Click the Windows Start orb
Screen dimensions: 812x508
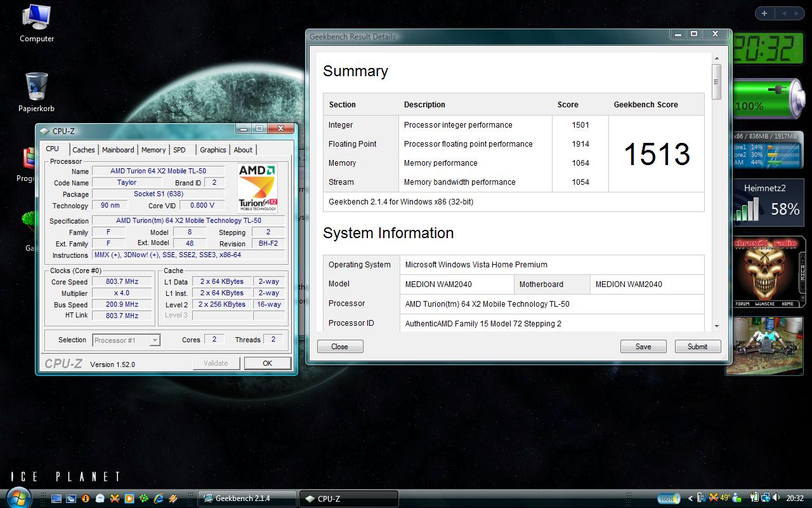tap(18, 497)
